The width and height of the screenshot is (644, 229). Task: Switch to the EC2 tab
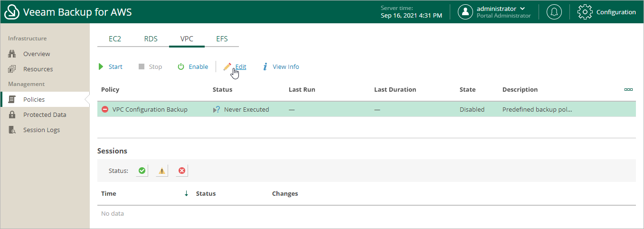tap(115, 39)
